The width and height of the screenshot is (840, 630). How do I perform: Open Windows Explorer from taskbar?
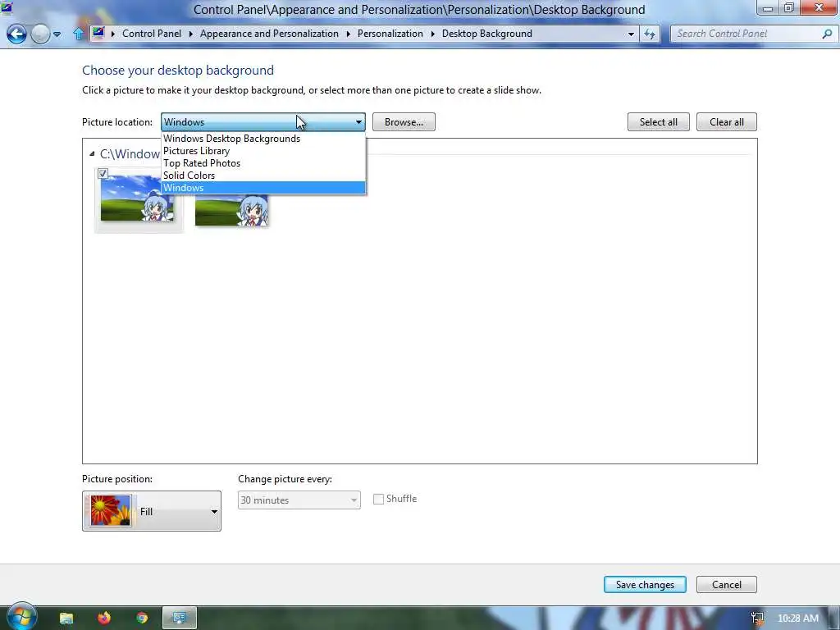pos(66,619)
